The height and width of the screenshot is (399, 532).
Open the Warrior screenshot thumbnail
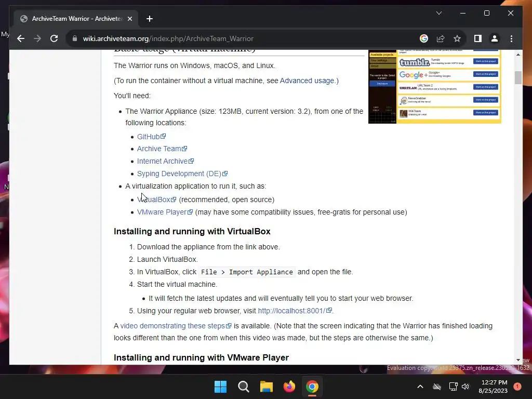pyautogui.click(x=435, y=87)
